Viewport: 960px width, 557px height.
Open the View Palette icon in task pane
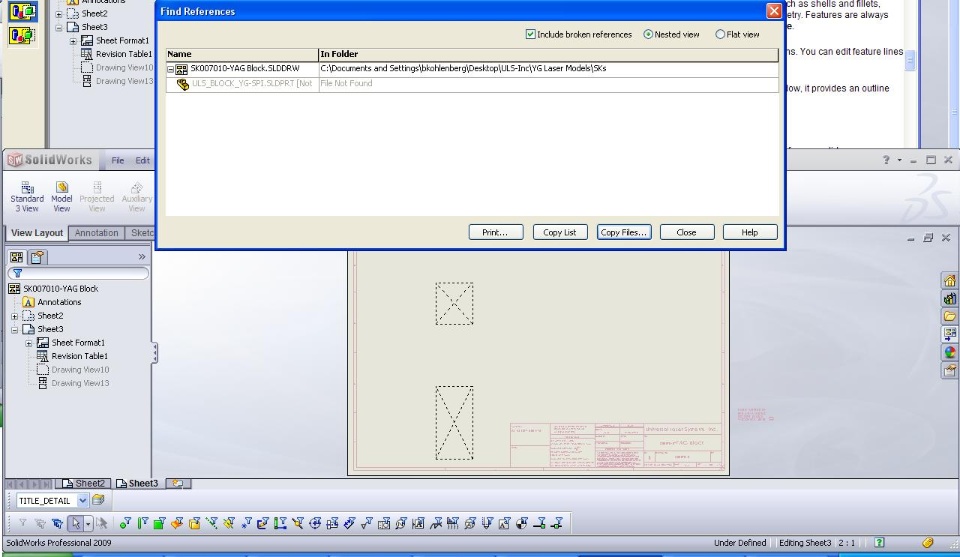coord(949,334)
